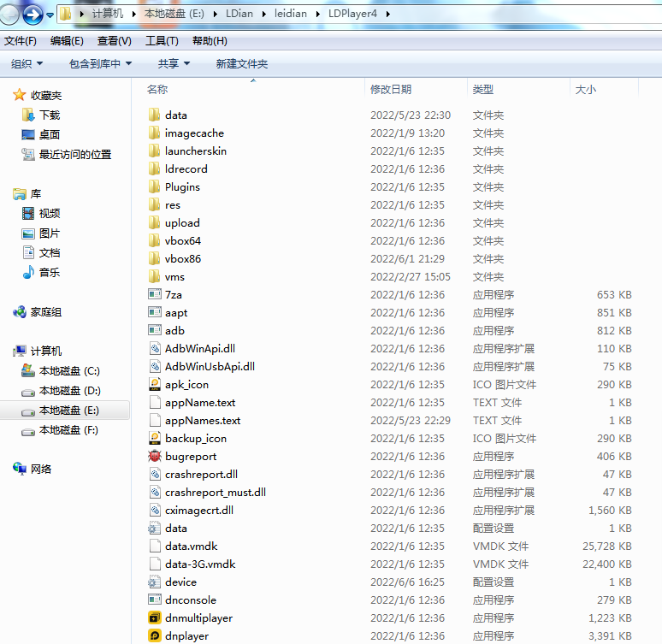Click the adb application icon
Screen dimensions: 662x644
pos(155,330)
